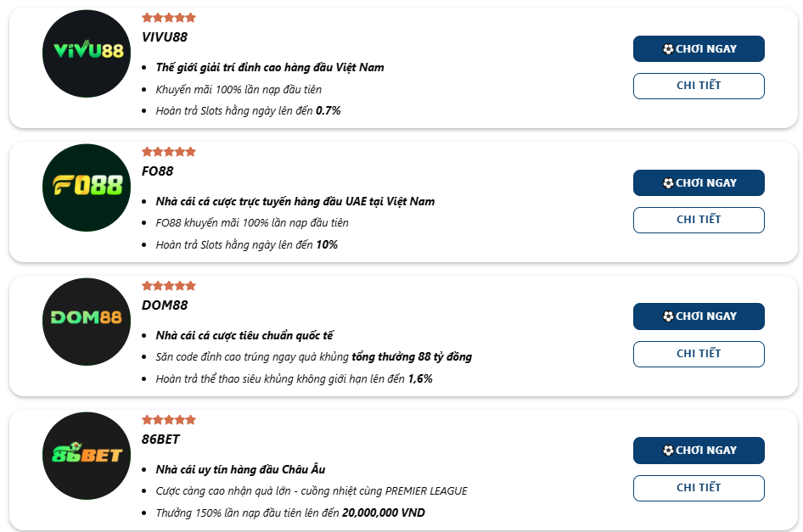This screenshot has width=803, height=532.
Task: Open CHI TIẾT for VIVU88
Action: (x=699, y=86)
